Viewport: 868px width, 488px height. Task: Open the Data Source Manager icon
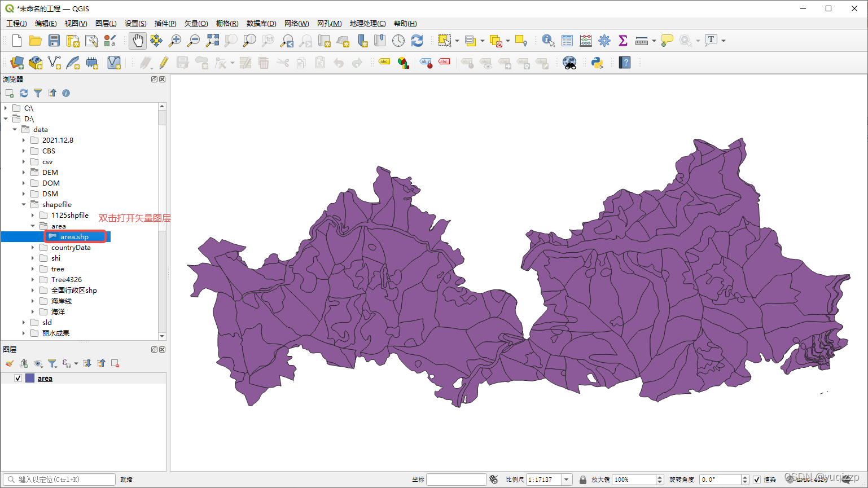point(17,63)
